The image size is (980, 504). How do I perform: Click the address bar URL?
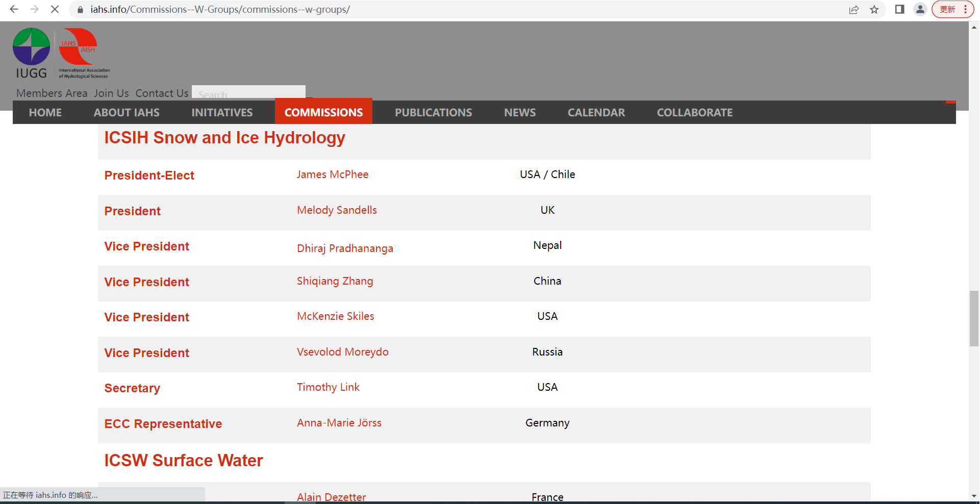pos(220,9)
